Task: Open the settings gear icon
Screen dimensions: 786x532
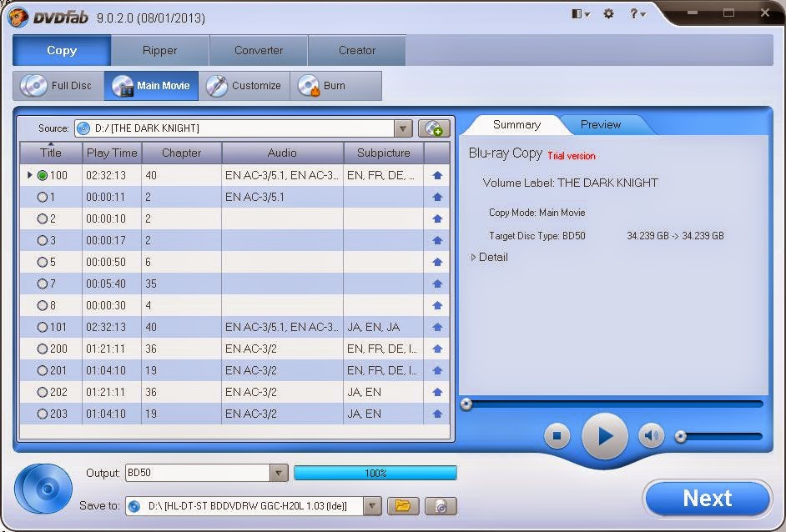Action: [x=608, y=14]
